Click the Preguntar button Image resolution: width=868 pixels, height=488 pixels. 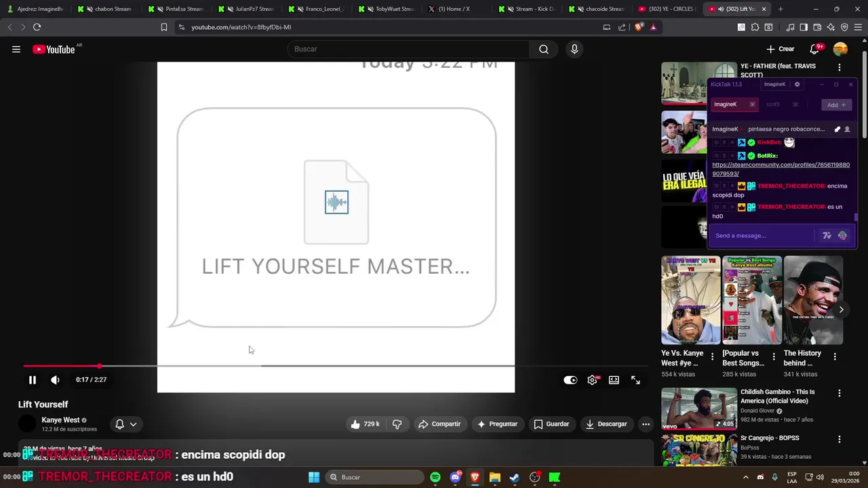click(x=498, y=424)
